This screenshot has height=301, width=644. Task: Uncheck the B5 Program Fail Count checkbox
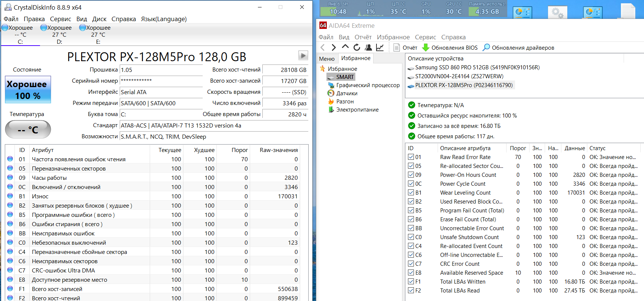tap(411, 210)
